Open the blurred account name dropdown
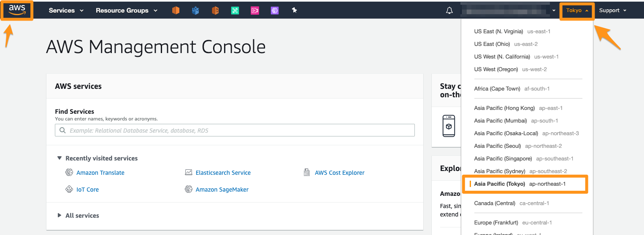This screenshot has height=235, width=644. point(509,11)
